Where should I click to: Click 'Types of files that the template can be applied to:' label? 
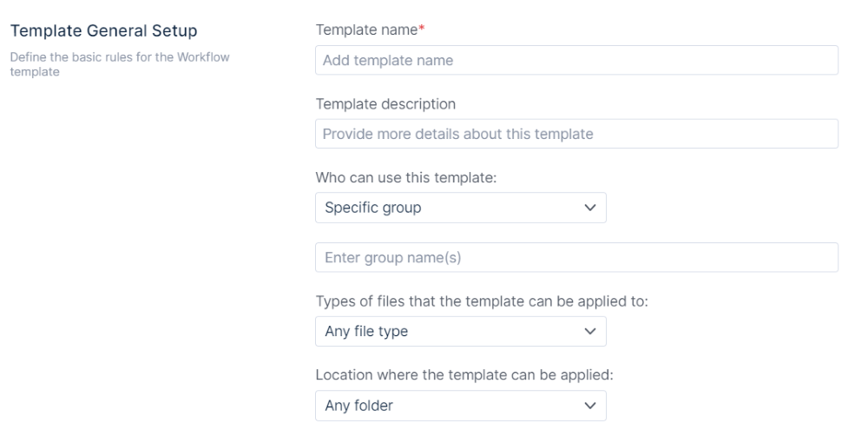pos(481,301)
